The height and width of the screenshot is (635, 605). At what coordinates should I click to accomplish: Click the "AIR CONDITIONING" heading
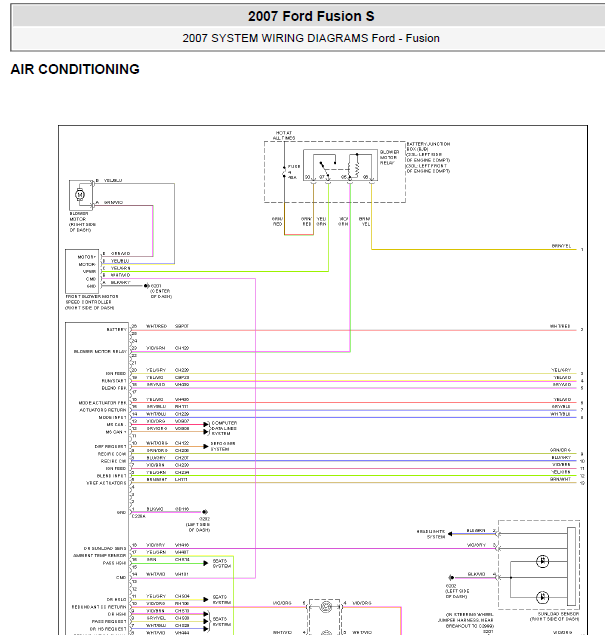click(x=75, y=69)
